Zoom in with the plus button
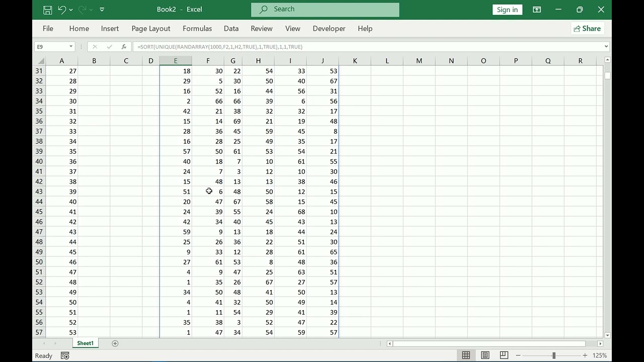This screenshot has height=362, width=644. pos(585,355)
